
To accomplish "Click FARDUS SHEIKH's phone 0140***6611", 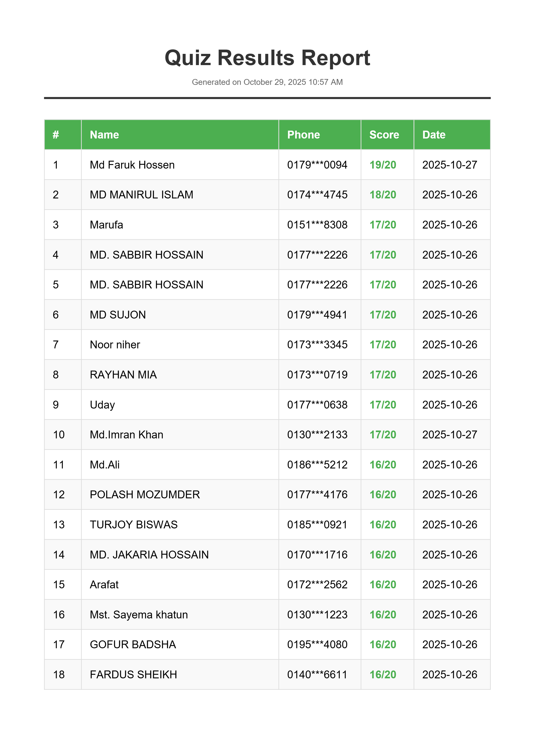I will tap(317, 675).
